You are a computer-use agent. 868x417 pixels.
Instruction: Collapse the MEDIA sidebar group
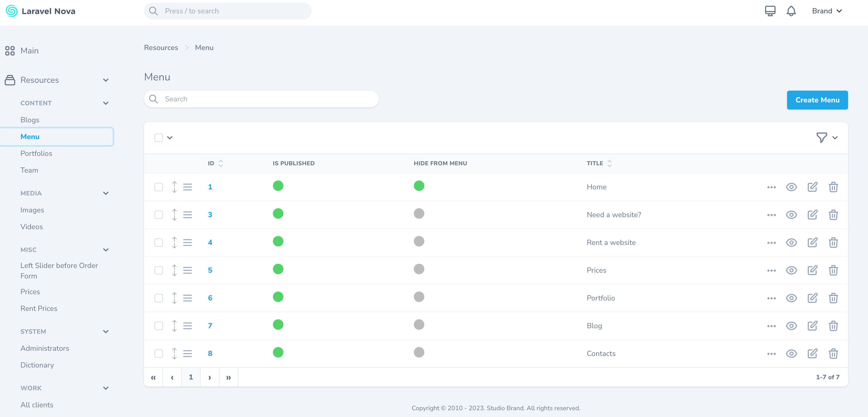coord(106,193)
